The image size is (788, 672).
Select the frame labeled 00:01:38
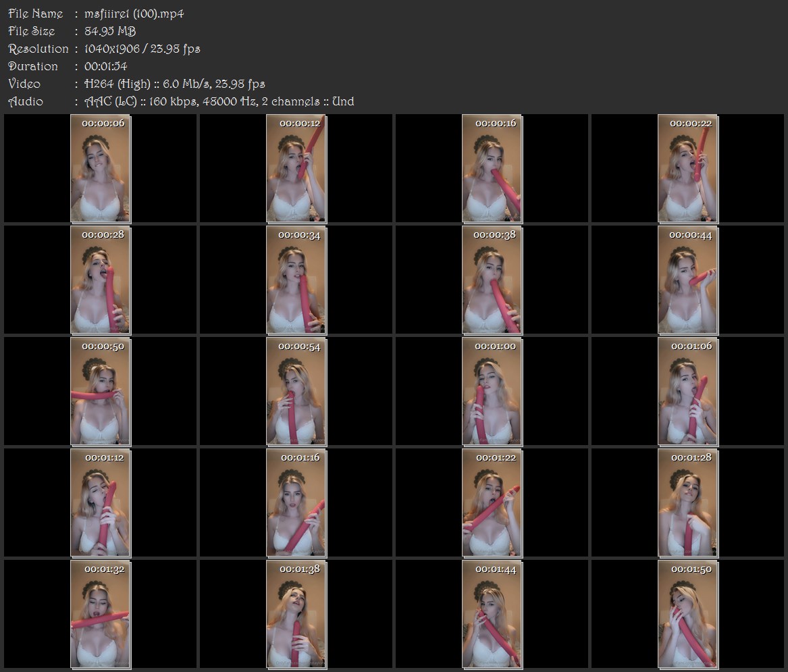[296, 615]
